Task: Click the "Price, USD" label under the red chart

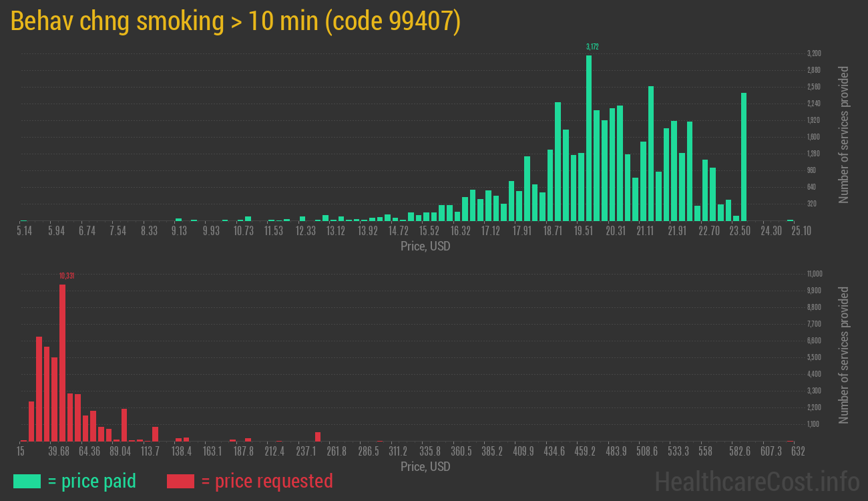Action: pyautogui.click(x=425, y=466)
